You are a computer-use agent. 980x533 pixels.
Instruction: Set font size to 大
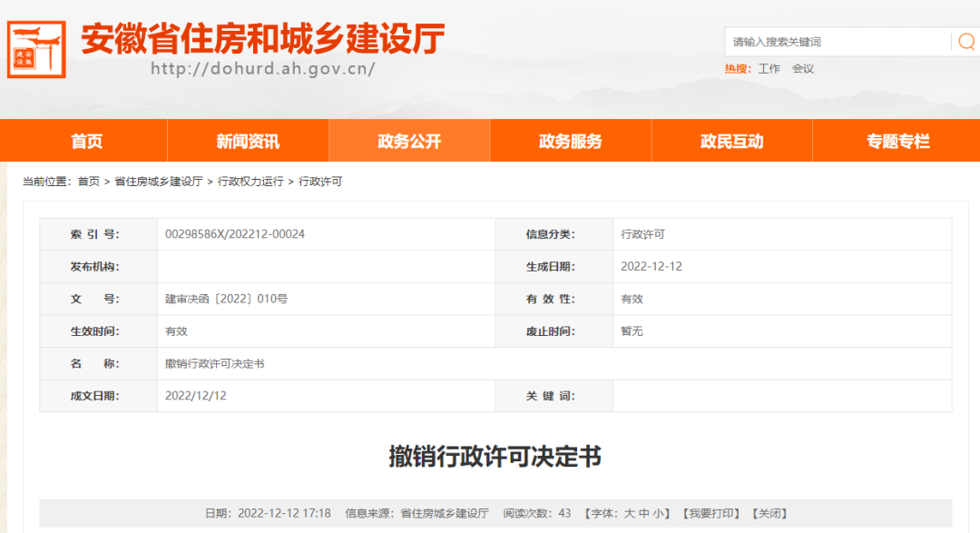(629, 514)
